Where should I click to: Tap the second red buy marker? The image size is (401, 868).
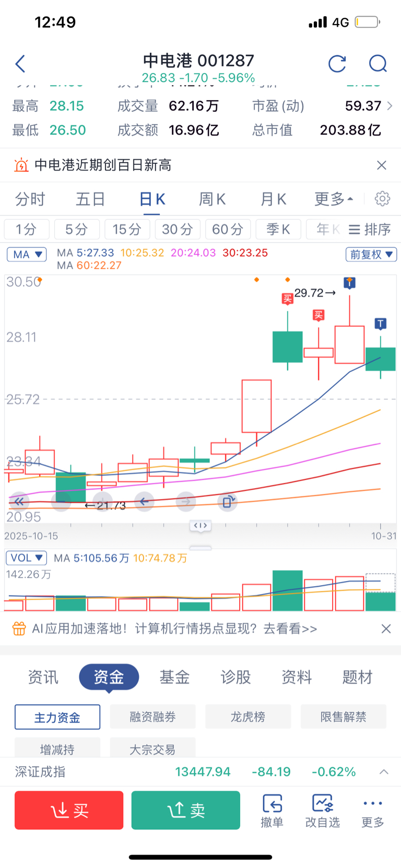coord(319,315)
